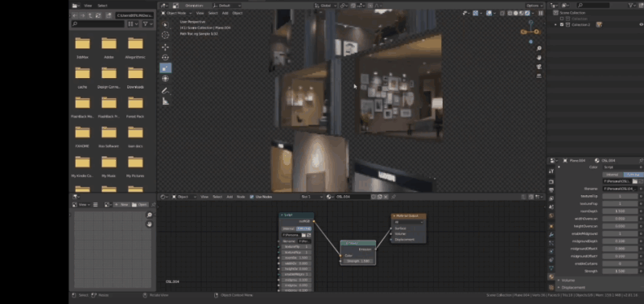Select the Rotate tool in viewport toolbar
The height and width of the screenshot is (304, 644).
point(165,57)
